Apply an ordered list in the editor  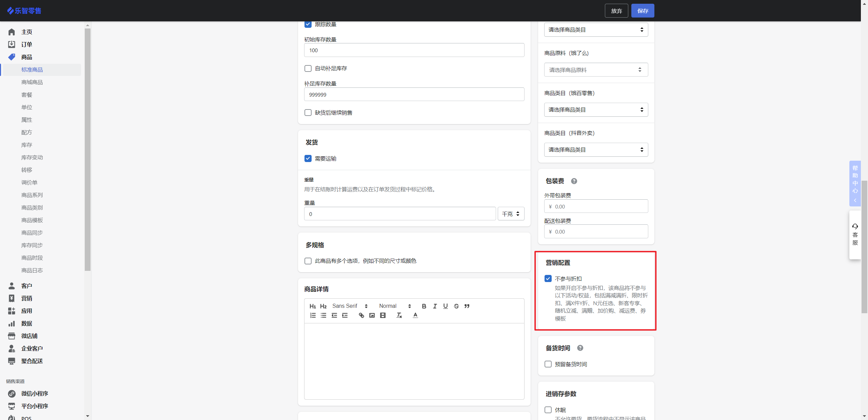click(x=313, y=316)
